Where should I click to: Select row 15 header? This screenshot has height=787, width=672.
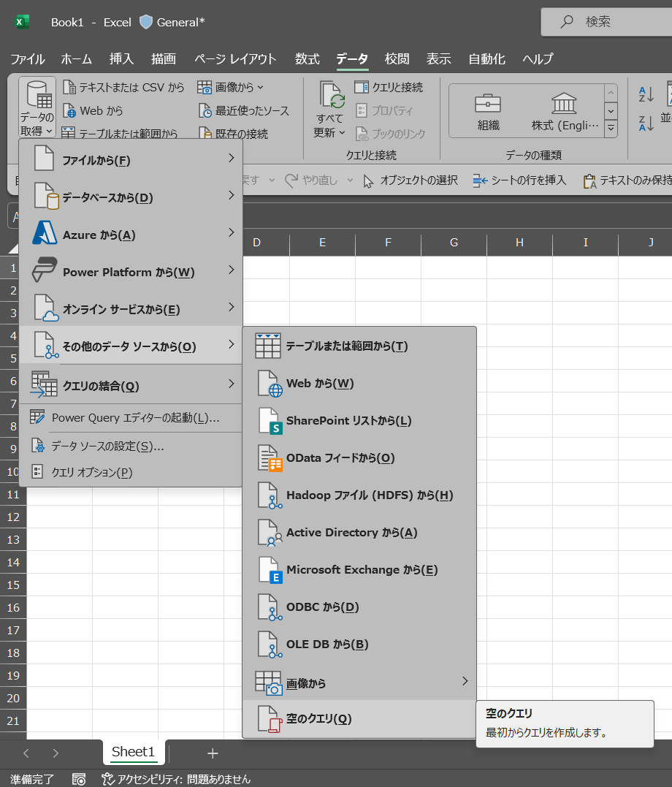point(13,585)
